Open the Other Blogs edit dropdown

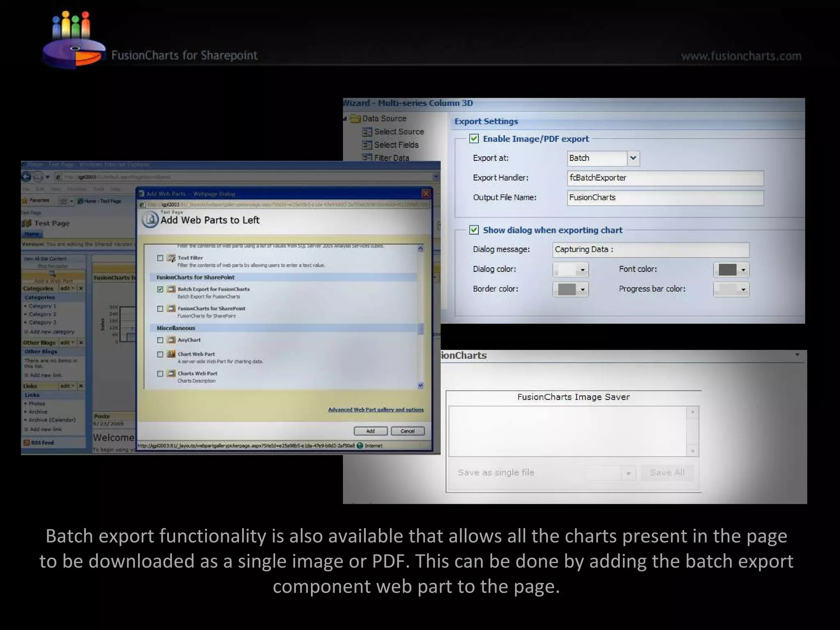[x=67, y=342]
